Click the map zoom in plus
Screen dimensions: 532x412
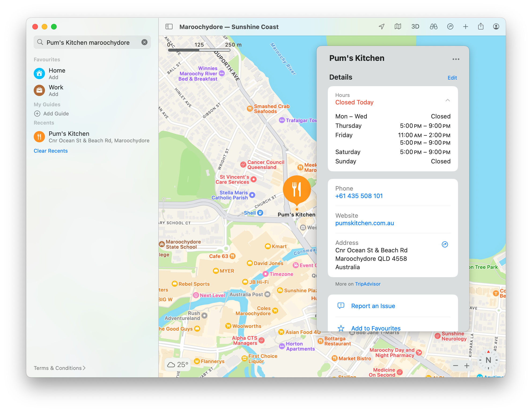tap(466, 366)
